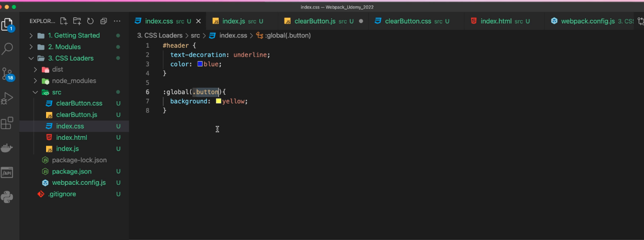Switch to the index.html tab

tap(504, 21)
